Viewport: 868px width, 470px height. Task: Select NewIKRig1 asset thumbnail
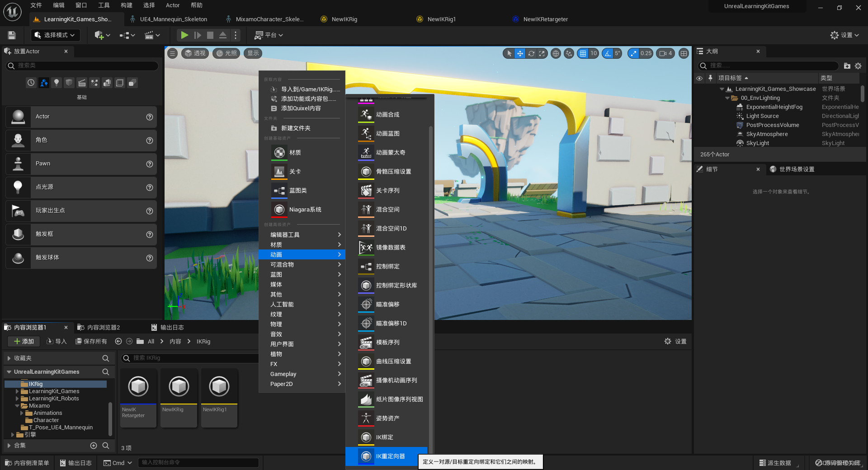tap(219, 398)
